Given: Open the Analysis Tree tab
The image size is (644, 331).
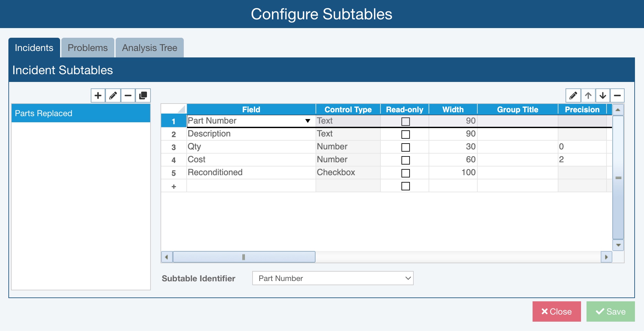Looking at the screenshot, I should coord(150,48).
